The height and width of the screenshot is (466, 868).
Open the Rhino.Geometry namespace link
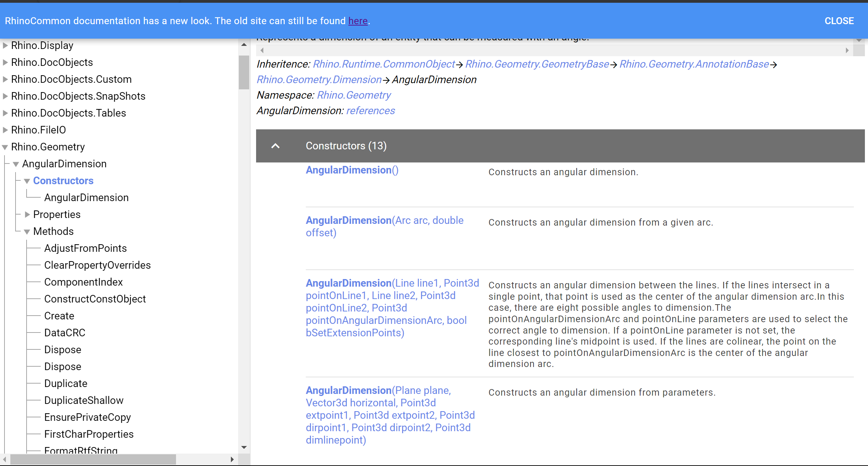pyautogui.click(x=354, y=95)
